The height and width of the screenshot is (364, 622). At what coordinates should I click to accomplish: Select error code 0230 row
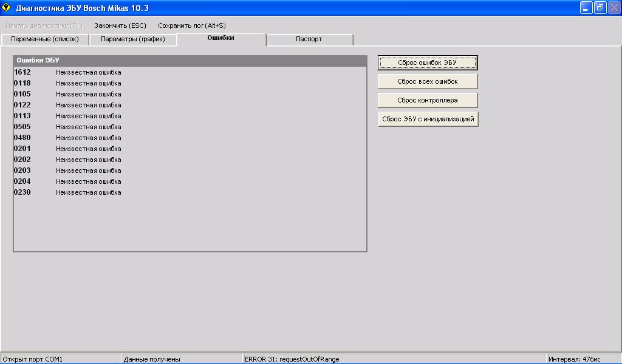pos(190,192)
